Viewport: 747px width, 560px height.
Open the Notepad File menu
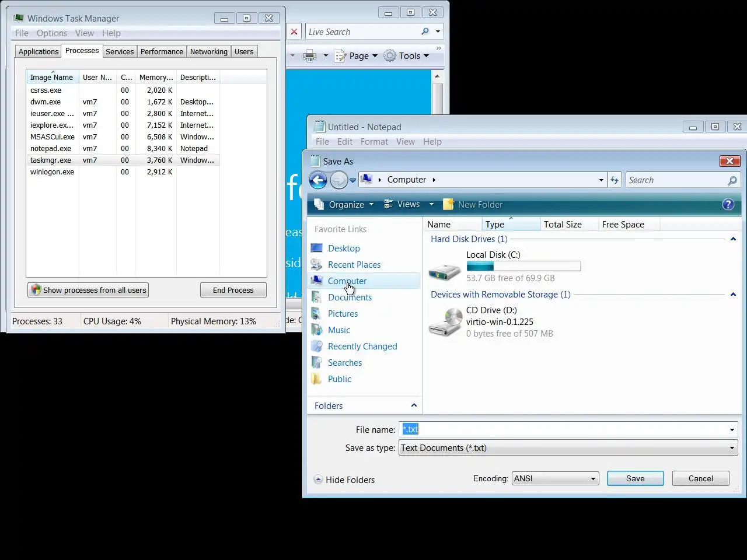tap(322, 142)
